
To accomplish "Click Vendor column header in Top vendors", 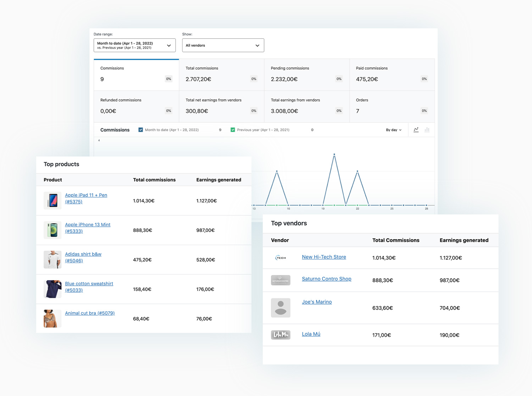I will (280, 240).
